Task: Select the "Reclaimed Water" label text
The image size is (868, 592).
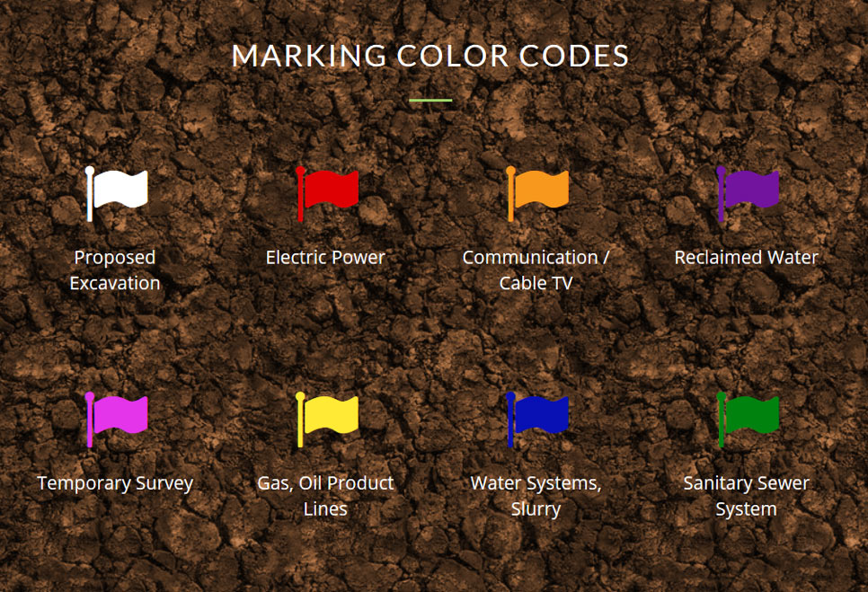Action: point(746,257)
